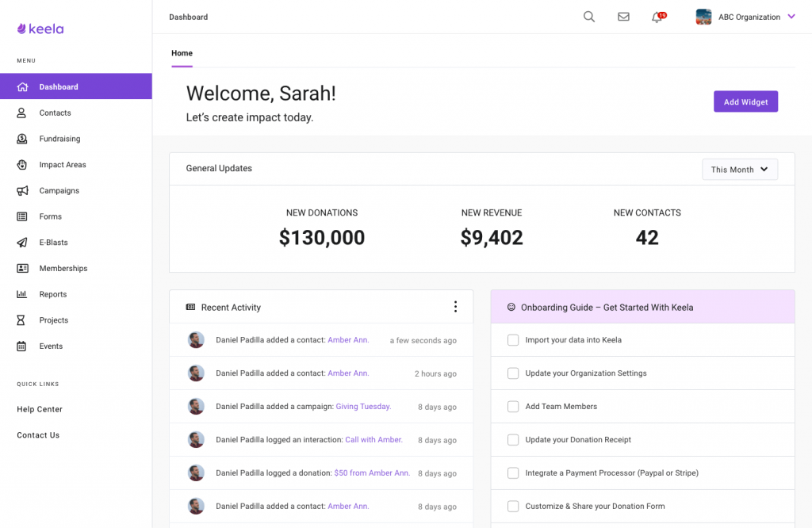Open the Giving Tuesday campaign link

point(363,406)
